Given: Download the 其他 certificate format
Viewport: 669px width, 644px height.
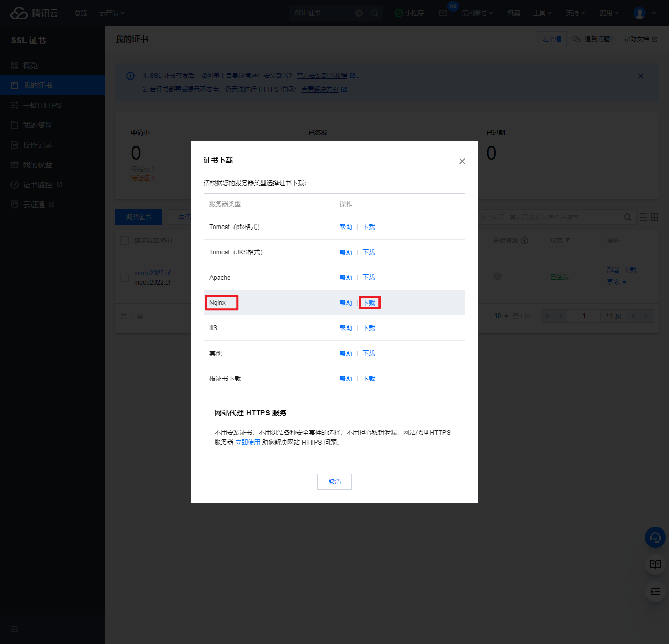Looking at the screenshot, I should pos(369,353).
